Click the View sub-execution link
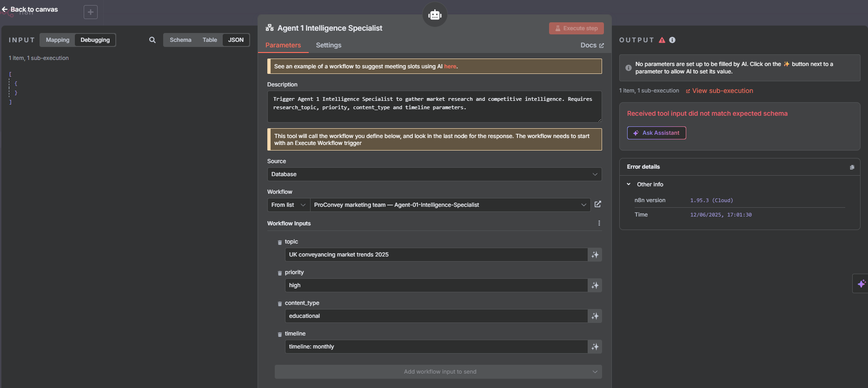This screenshot has height=388, width=868. click(719, 91)
